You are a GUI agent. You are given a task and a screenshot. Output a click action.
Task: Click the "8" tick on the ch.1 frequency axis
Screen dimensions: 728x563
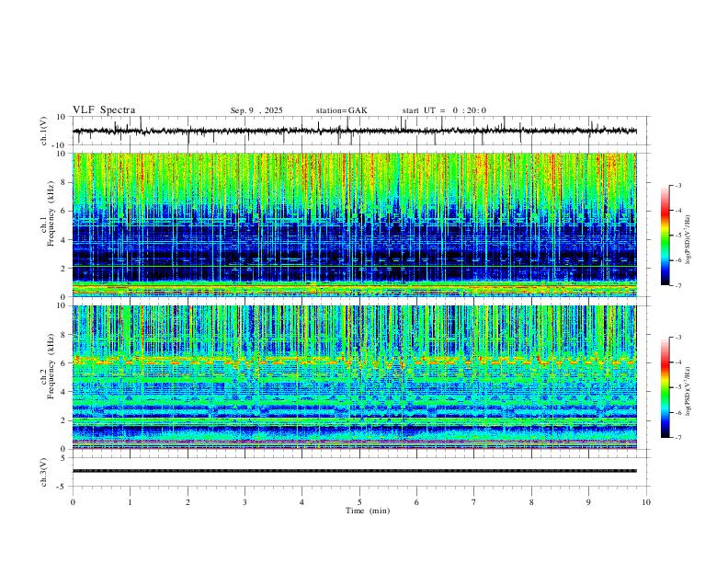point(64,182)
